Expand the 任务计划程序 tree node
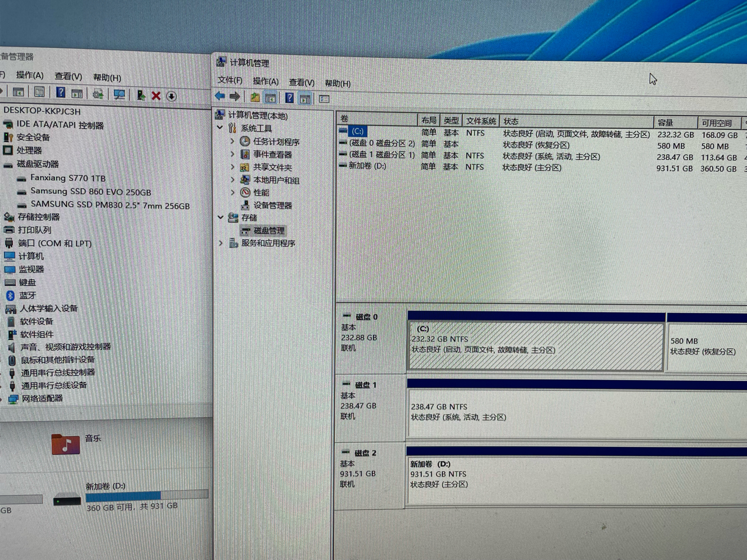Viewport: 747px width, 560px height. [x=232, y=141]
